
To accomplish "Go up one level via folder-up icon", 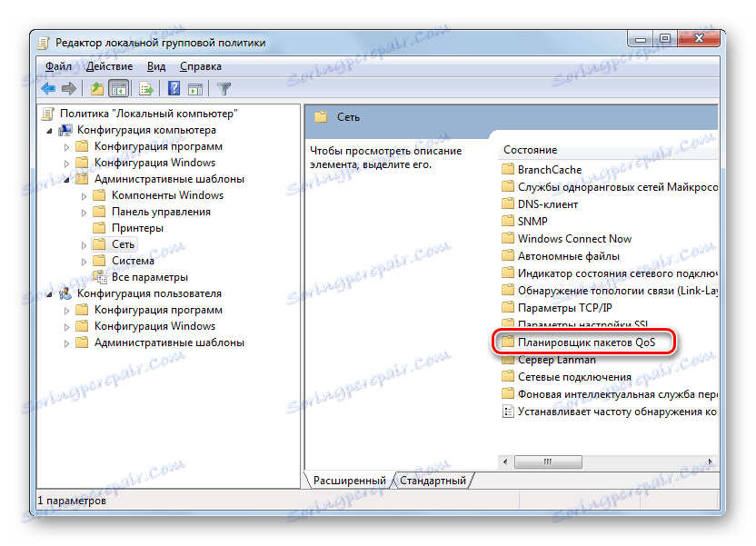I will pos(97,89).
